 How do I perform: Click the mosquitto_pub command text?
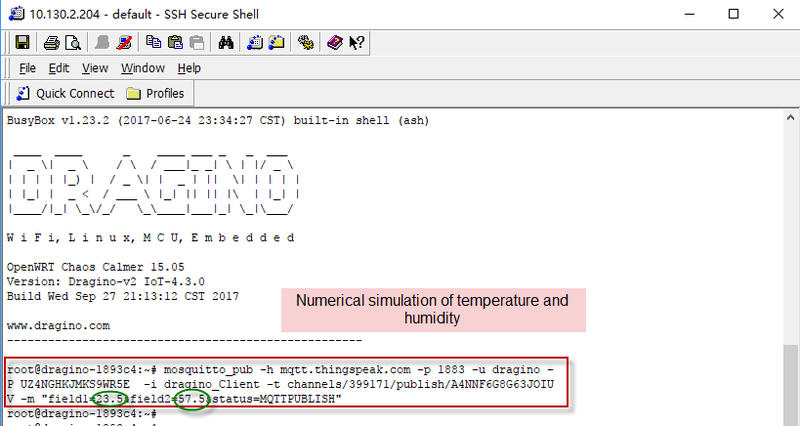tap(208, 369)
